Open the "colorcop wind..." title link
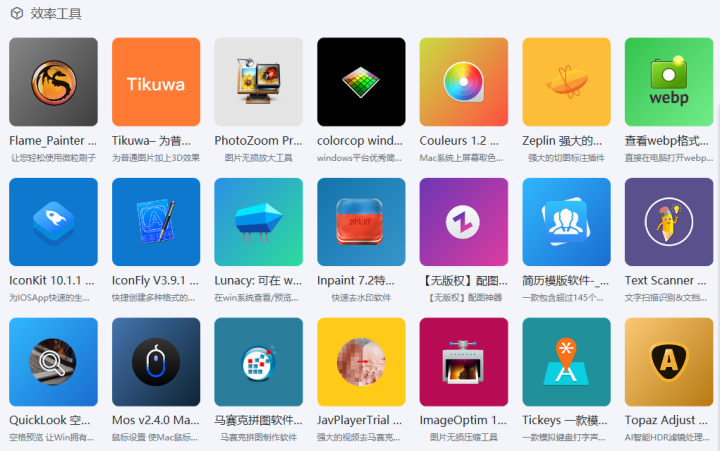Screen dimensions: 720x451 tap(360, 141)
